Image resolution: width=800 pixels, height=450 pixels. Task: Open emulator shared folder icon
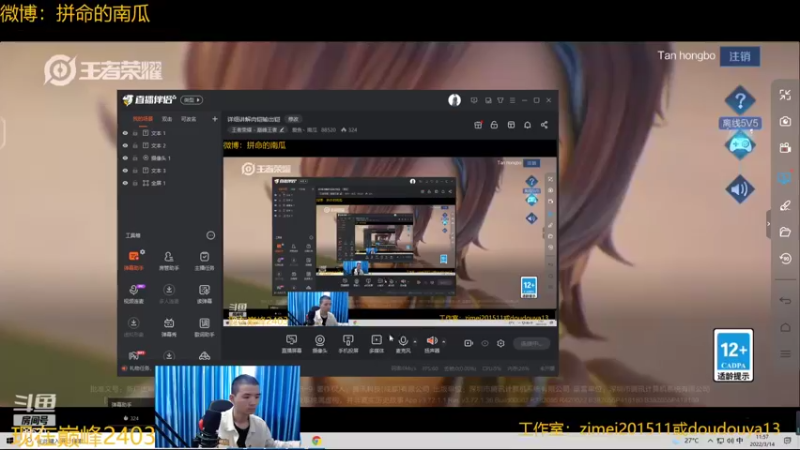tap(785, 232)
